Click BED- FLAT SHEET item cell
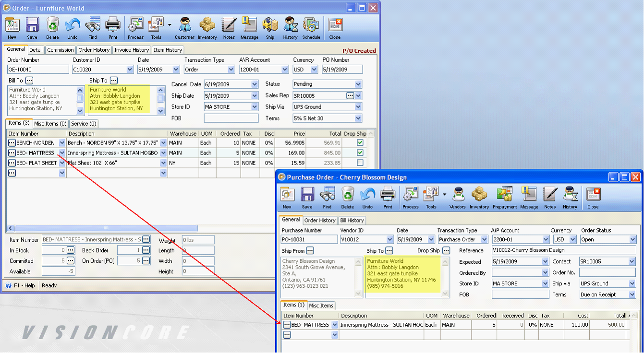This screenshot has width=644, height=353. (37, 163)
